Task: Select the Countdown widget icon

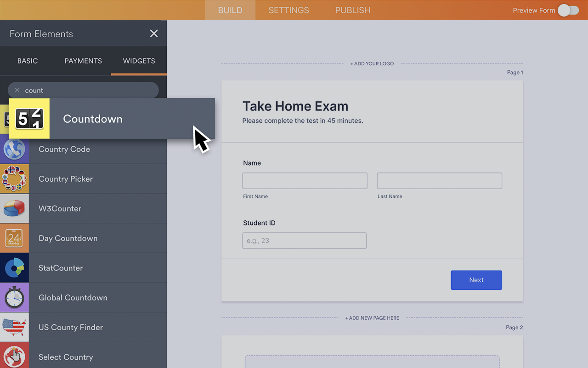Action: tap(29, 118)
